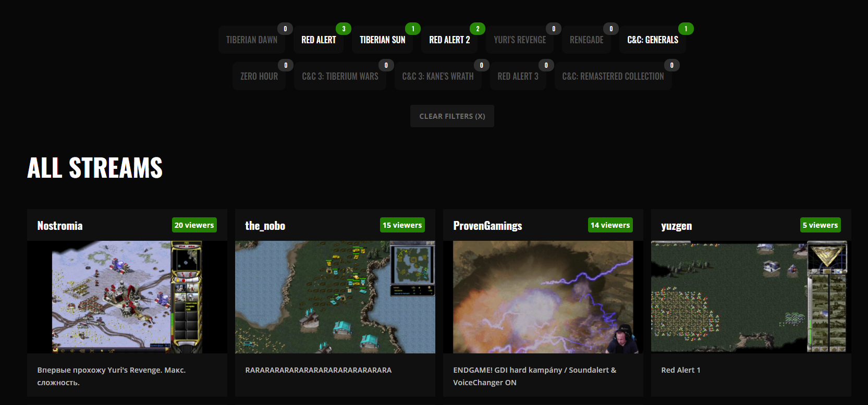Click the Tiberian Sun stream count badge 1
The width and height of the screenshot is (868, 405).
(x=413, y=29)
